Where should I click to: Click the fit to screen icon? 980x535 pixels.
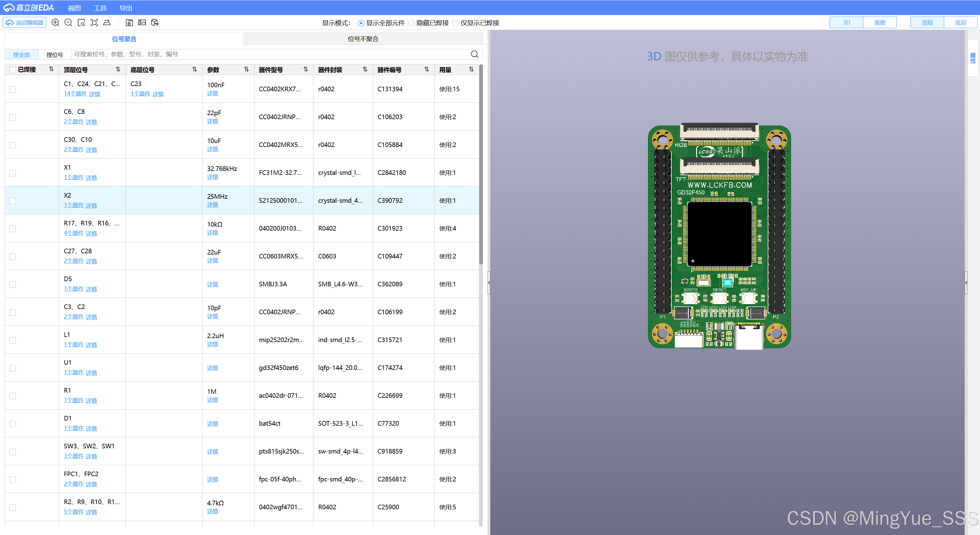pos(94,22)
